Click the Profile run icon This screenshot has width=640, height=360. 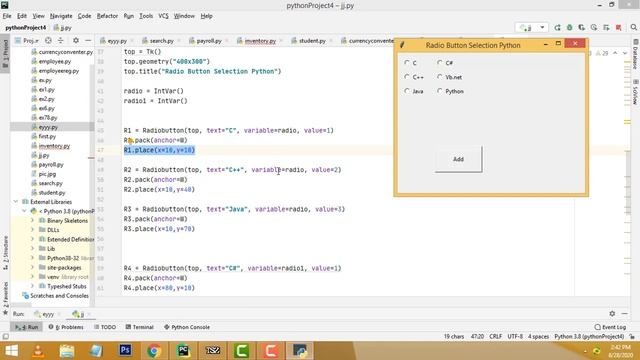pos(594,27)
